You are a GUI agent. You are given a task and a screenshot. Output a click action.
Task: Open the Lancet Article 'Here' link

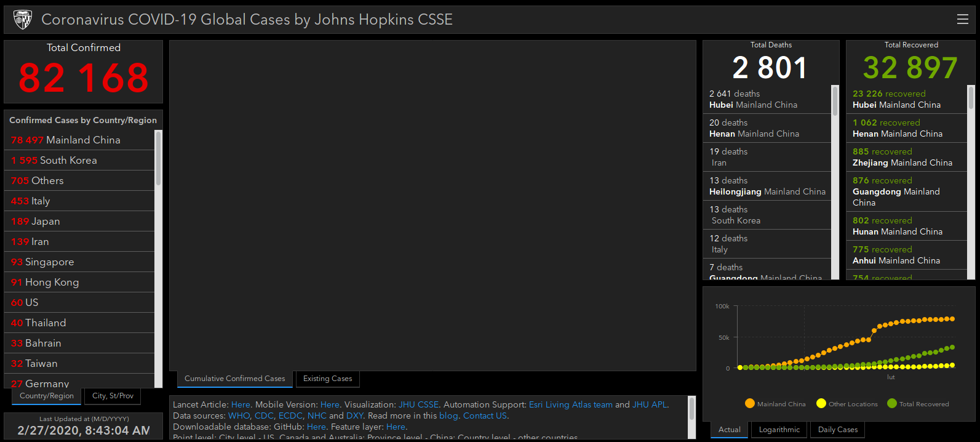point(241,404)
